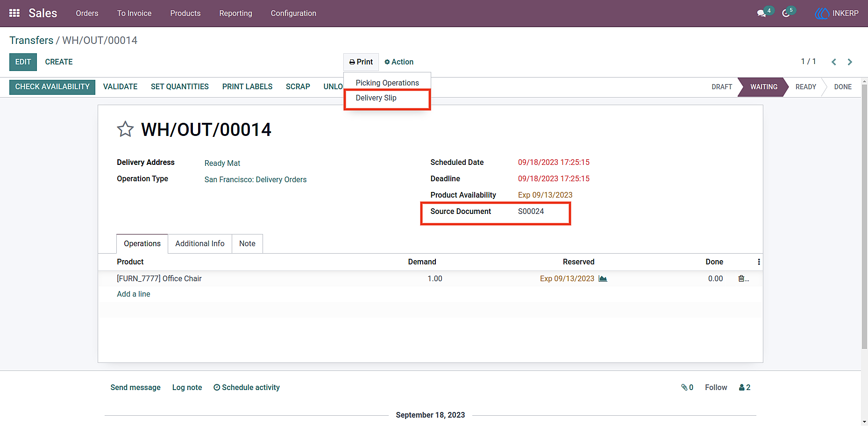Open the conversations message icon

coord(762,13)
